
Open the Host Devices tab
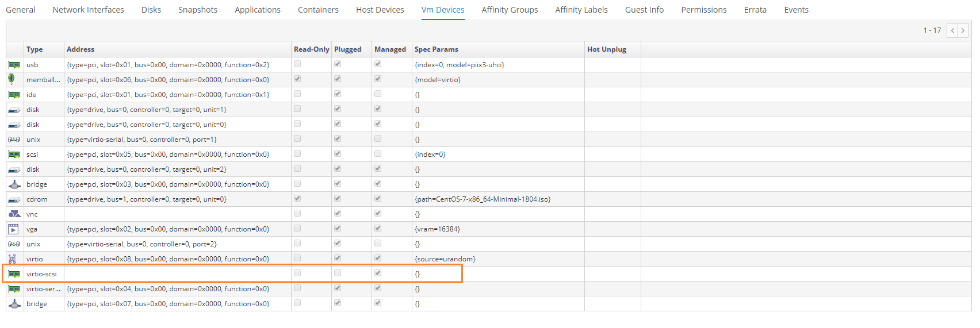tap(380, 10)
